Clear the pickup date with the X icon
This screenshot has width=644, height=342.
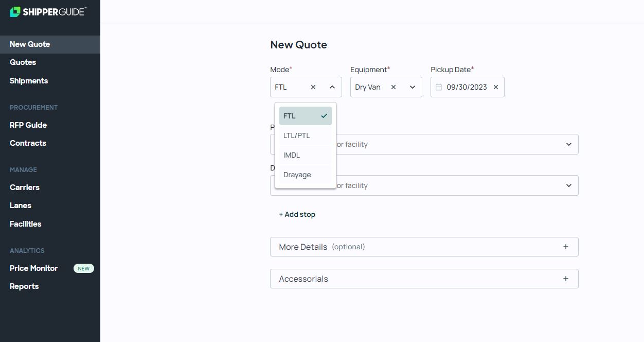point(495,87)
